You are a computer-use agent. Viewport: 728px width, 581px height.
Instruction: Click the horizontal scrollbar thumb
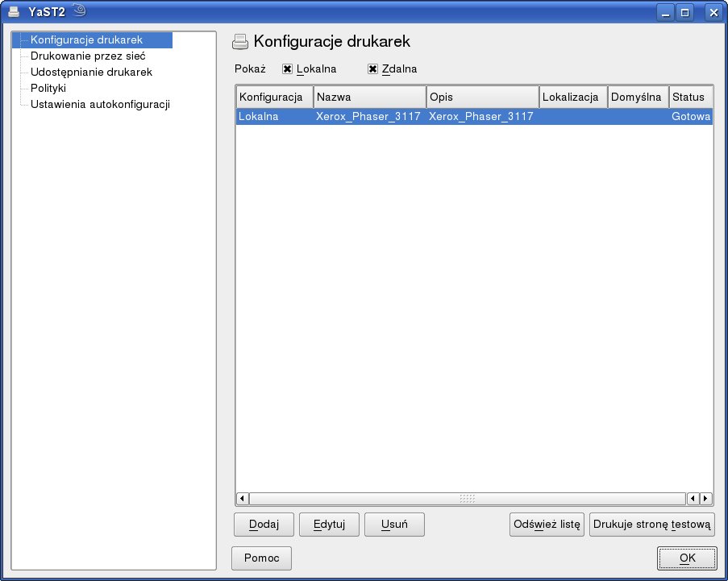(x=468, y=499)
